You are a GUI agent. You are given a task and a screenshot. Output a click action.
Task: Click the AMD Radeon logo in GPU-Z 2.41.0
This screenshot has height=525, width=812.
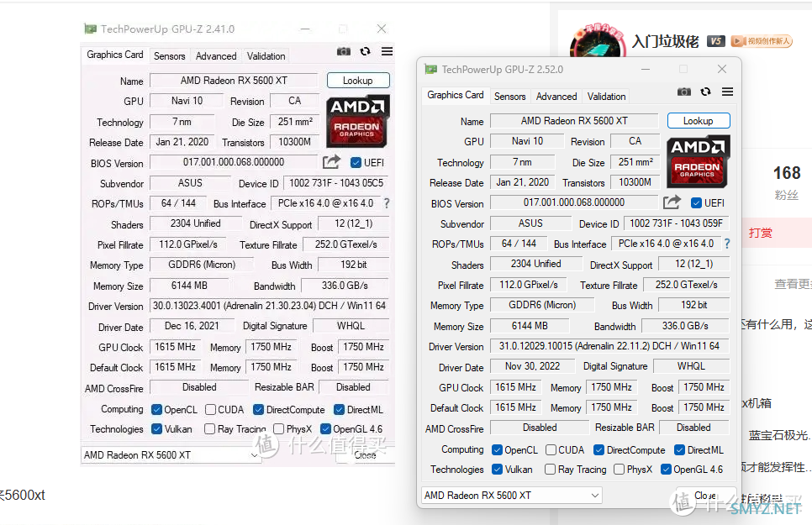357,121
